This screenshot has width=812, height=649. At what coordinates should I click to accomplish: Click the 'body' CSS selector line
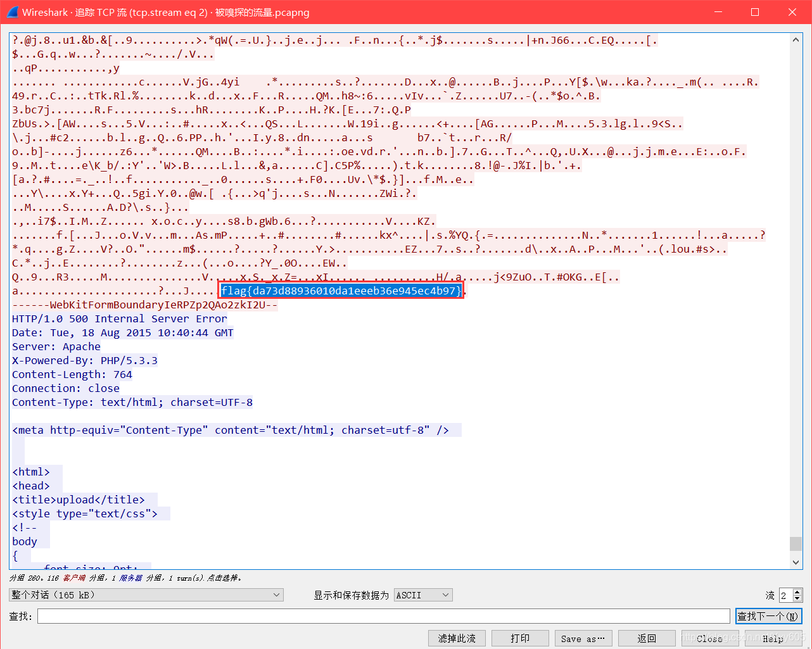25,541
